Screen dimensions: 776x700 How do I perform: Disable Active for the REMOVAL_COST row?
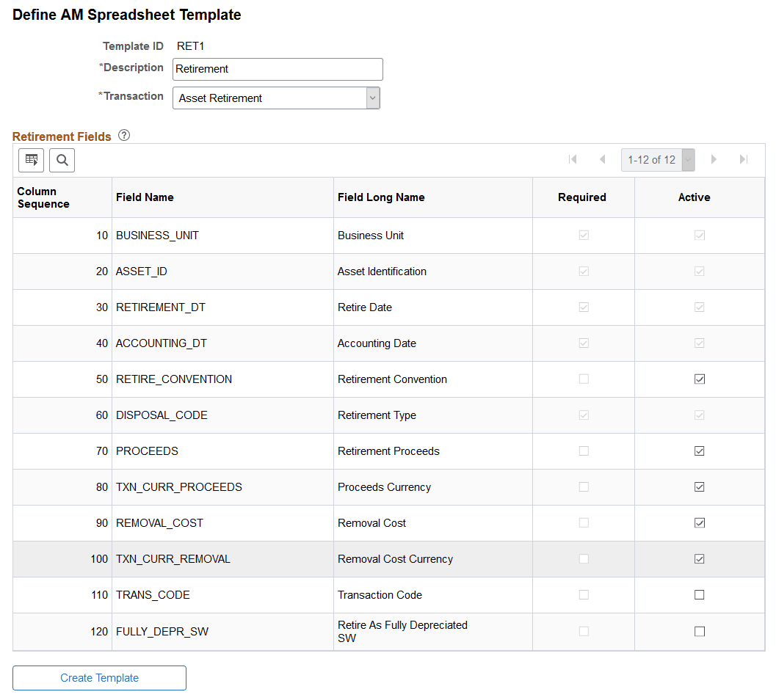698,522
